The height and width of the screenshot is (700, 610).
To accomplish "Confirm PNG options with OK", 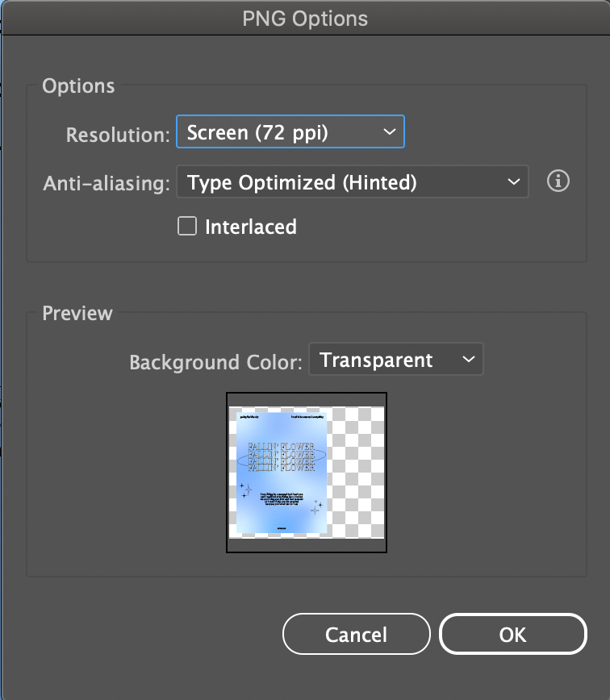I will coord(512,635).
